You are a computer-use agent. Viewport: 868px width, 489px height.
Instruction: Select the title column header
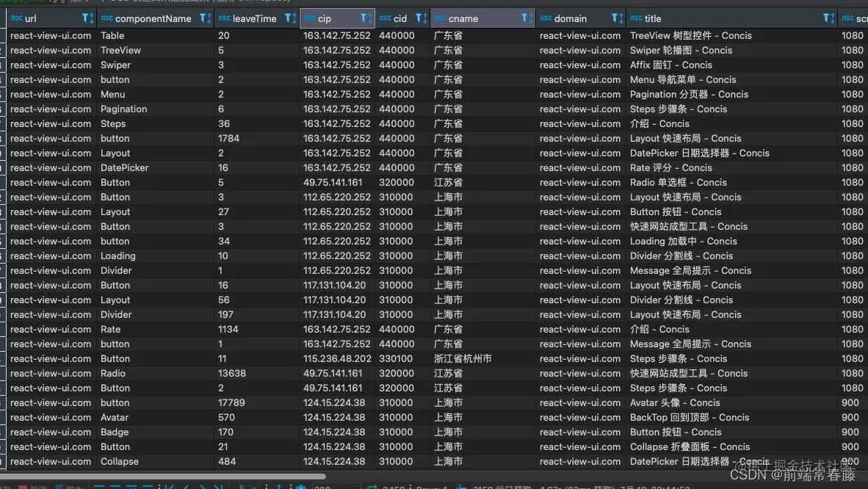(x=731, y=18)
